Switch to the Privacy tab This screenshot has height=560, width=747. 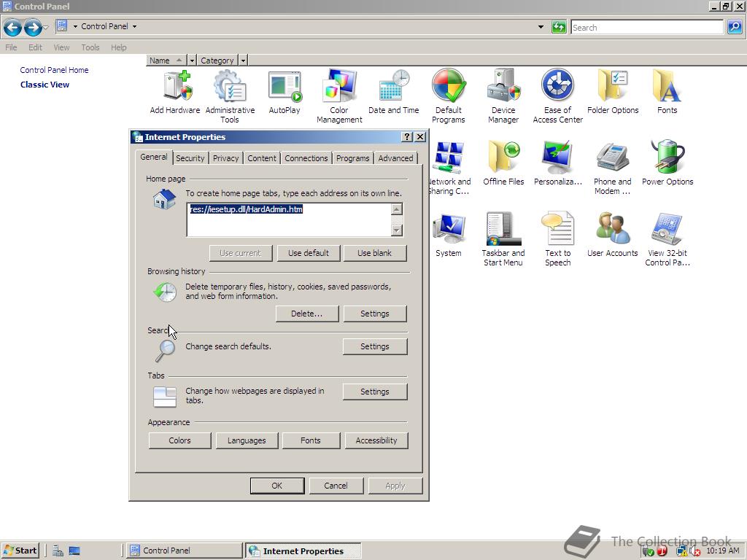click(x=226, y=158)
